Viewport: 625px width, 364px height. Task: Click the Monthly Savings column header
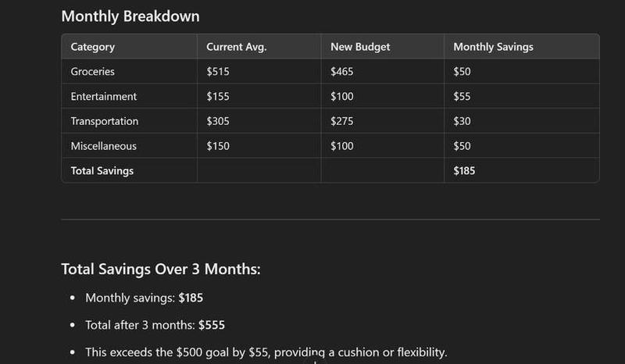pos(493,47)
